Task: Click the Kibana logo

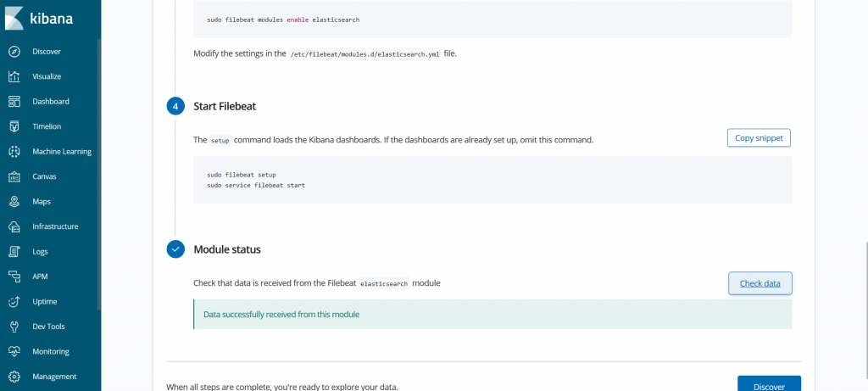Action: [39, 18]
